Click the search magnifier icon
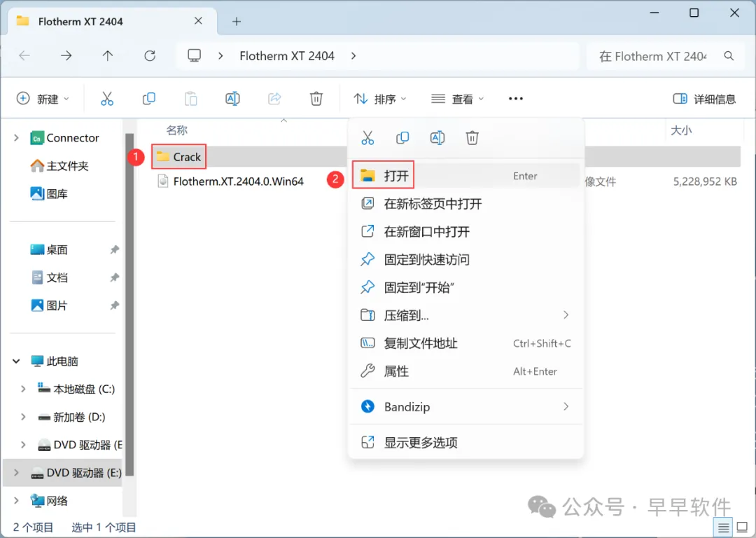This screenshot has height=538, width=756. pos(729,56)
